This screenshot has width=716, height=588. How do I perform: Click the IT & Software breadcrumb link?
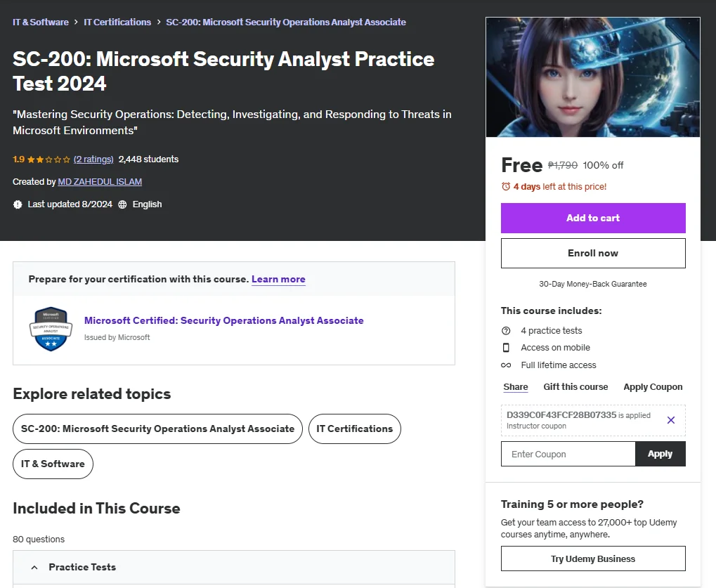point(41,22)
